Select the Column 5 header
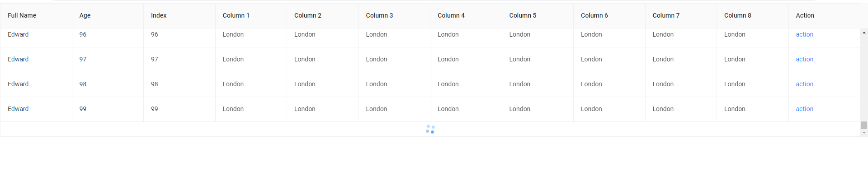The height and width of the screenshot is (191, 868). click(x=523, y=15)
